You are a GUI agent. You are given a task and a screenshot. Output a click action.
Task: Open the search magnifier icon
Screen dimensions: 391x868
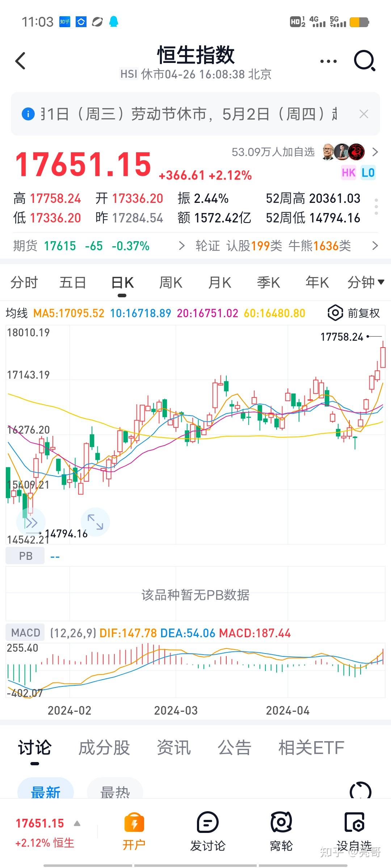365,61
